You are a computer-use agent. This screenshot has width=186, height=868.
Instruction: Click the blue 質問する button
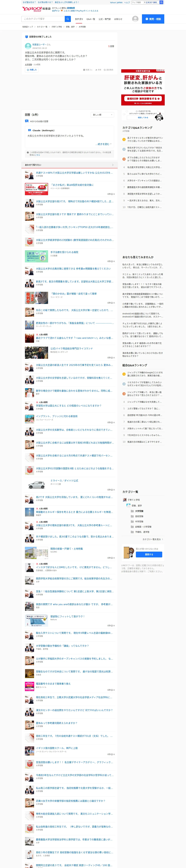149,554
